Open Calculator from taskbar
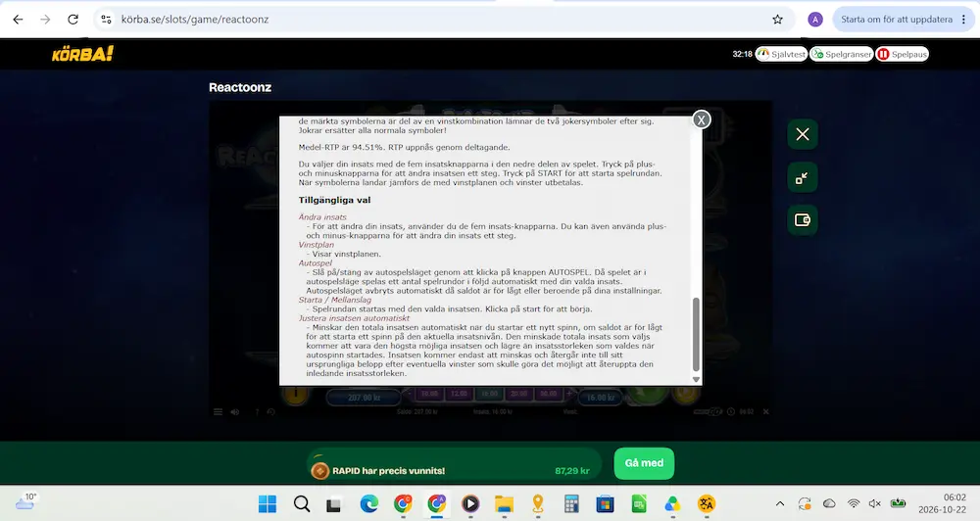 click(571, 503)
